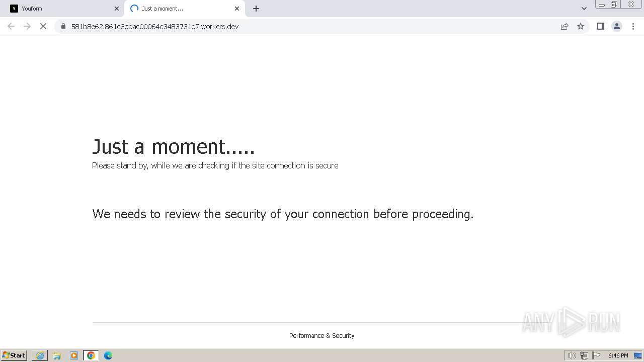Launch Internet Explorer from the taskbar
644x362 pixels.
40,355
